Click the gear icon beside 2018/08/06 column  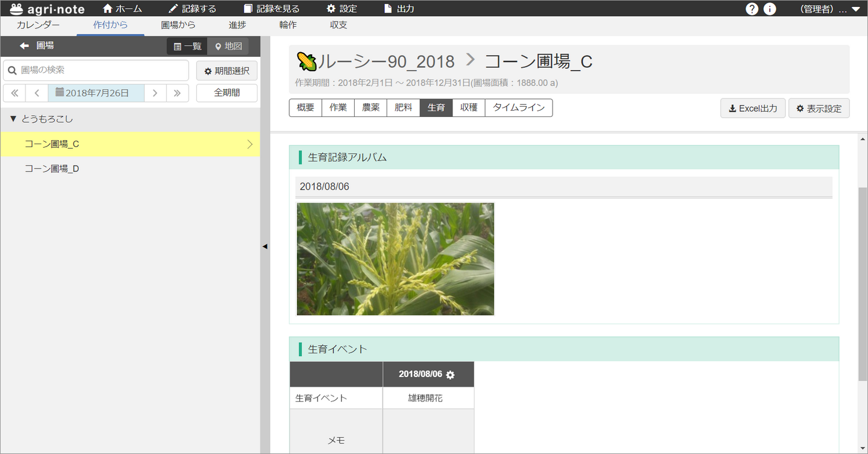[x=450, y=375]
